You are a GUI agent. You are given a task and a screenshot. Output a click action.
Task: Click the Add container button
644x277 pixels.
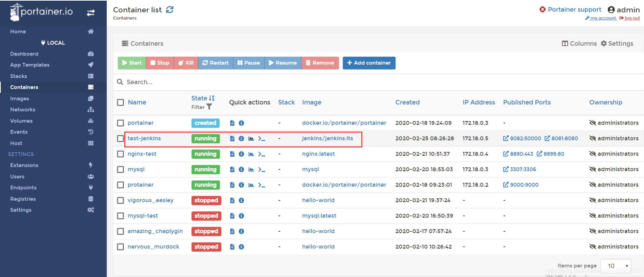point(369,63)
